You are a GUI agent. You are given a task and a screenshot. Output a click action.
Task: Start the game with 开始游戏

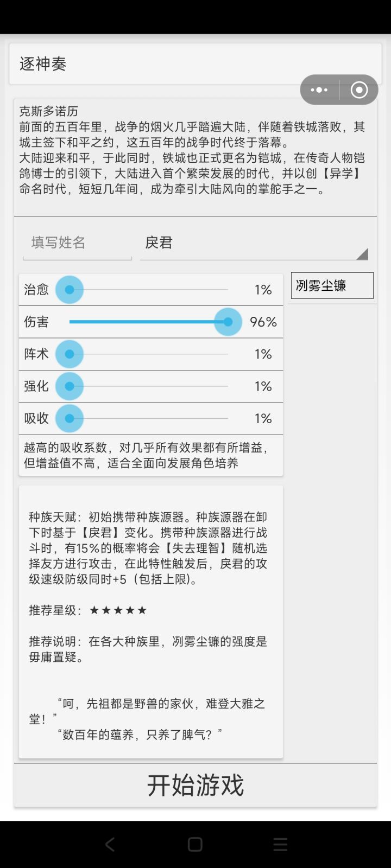(195, 785)
